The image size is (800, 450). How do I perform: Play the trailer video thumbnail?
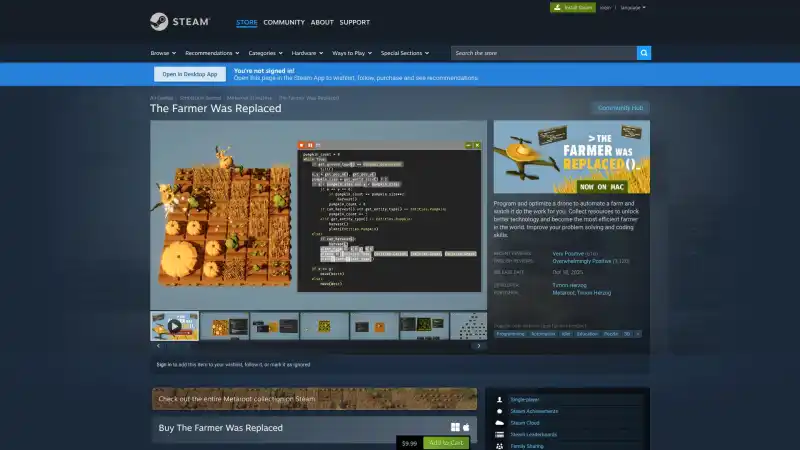174,325
